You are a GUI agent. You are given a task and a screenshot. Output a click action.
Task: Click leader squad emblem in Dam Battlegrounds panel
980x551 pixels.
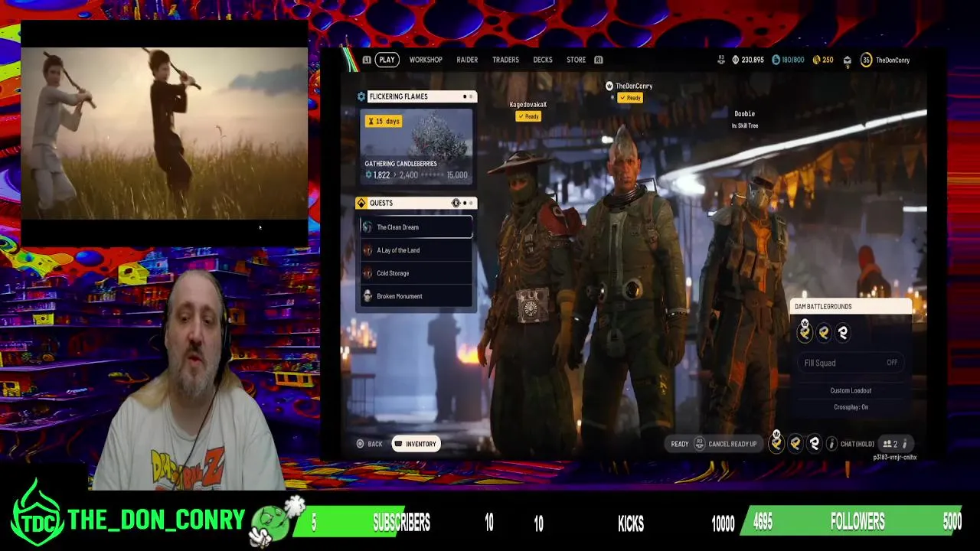805,331
